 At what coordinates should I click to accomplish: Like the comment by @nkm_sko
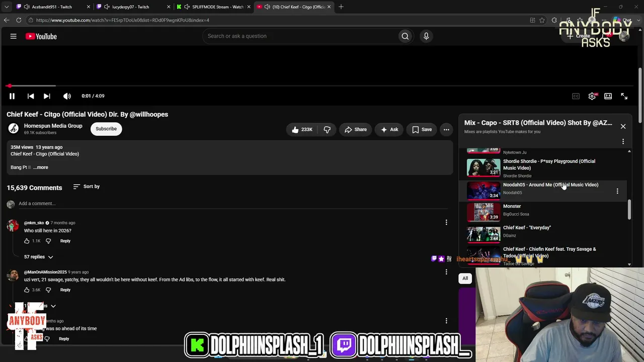coord(27,241)
